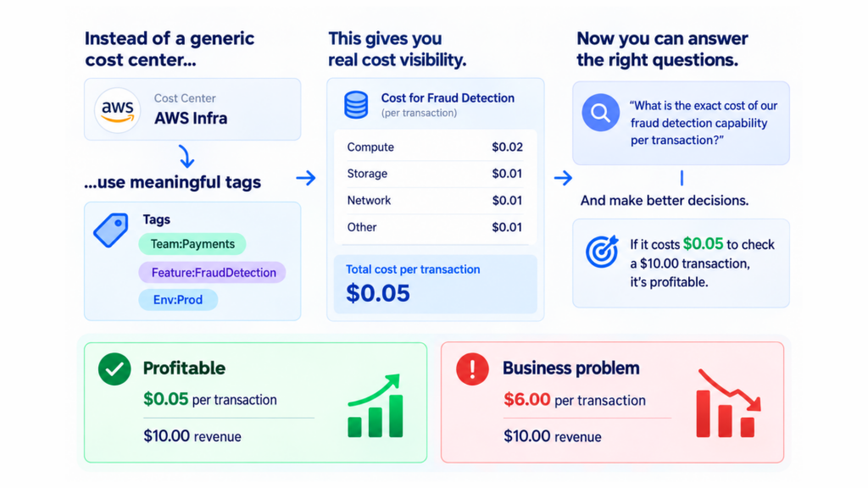868x488 pixels.
Task: Click green $0.05 in decision card
Action: coord(703,244)
